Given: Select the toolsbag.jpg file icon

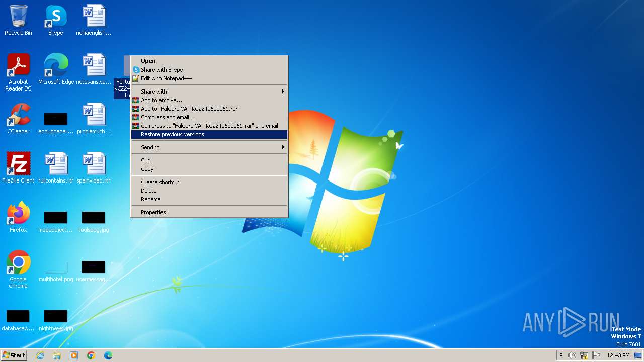Looking at the screenshot, I should pyautogui.click(x=94, y=222).
